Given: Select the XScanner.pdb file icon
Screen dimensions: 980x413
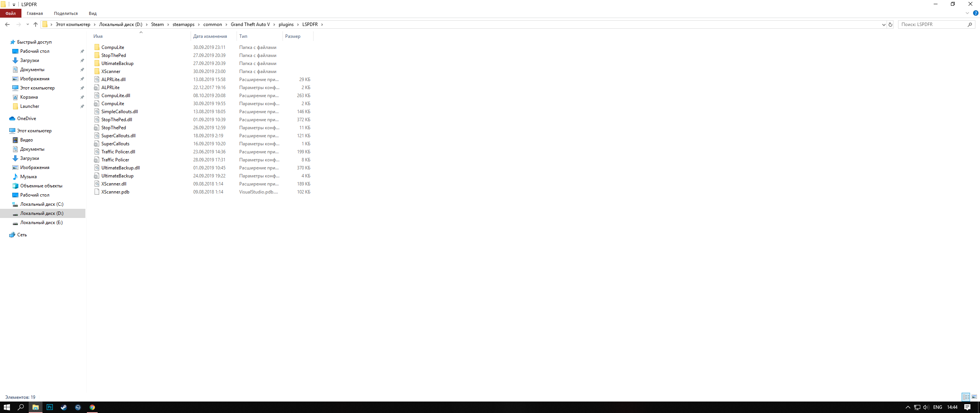Looking at the screenshot, I should (x=97, y=192).
